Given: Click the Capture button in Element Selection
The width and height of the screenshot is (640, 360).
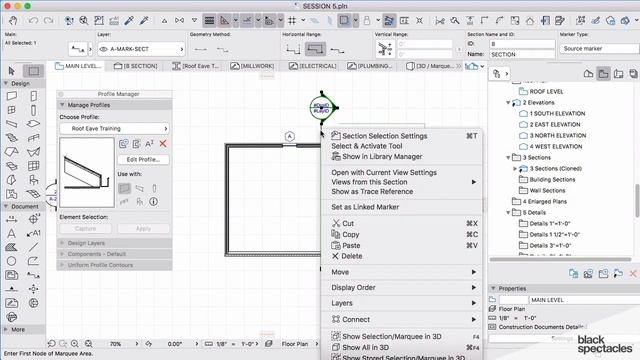Looking at the screenshot, I should click(x=85, y=229).
